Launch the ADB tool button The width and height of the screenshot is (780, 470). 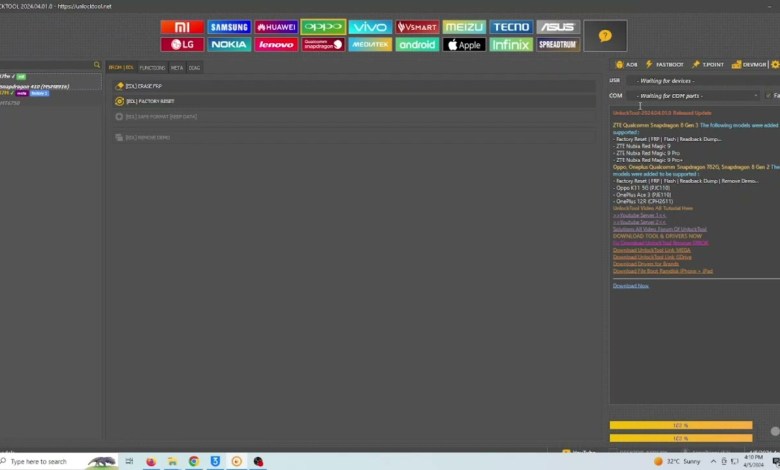tap(626, 64)
